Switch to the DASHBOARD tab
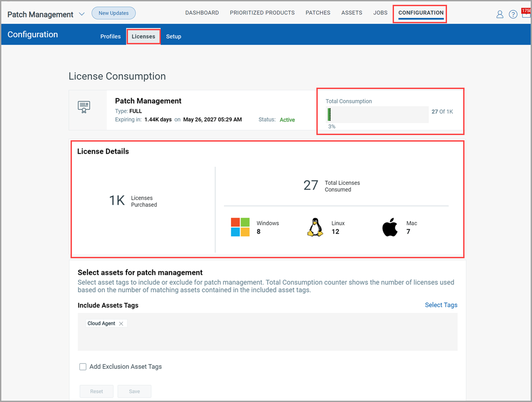 202,13
